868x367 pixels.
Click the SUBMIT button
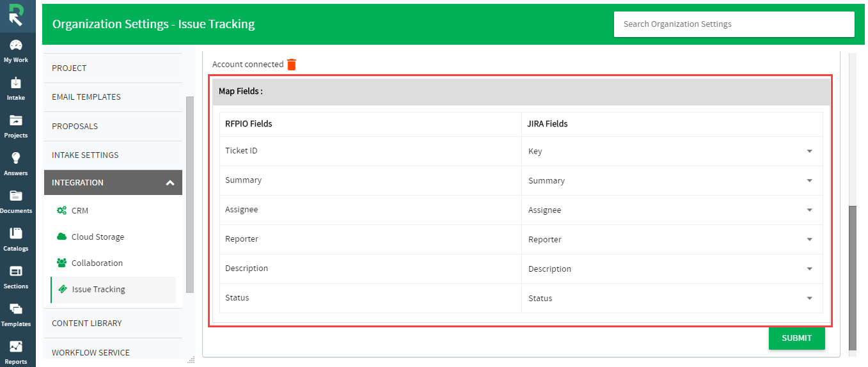(796, 338)
